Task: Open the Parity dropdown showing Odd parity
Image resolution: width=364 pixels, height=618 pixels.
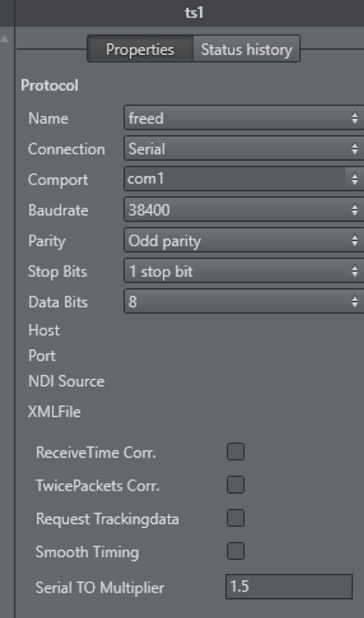Action: 244,240
